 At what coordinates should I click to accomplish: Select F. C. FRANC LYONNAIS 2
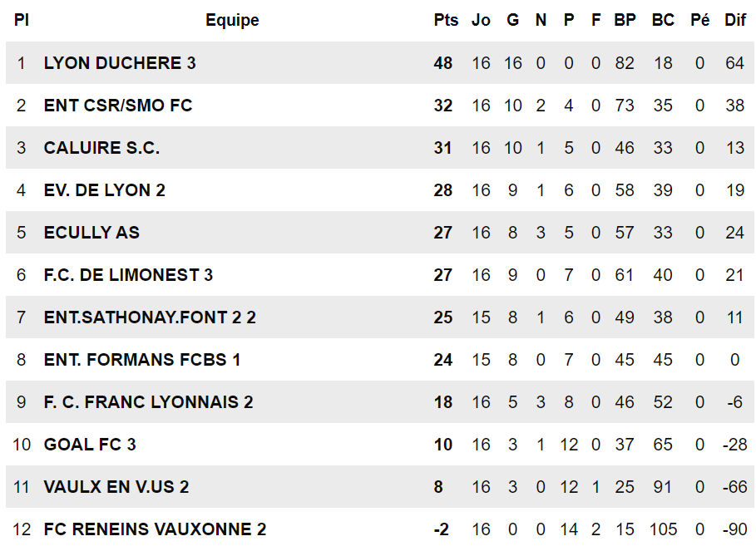coord(148,402)
